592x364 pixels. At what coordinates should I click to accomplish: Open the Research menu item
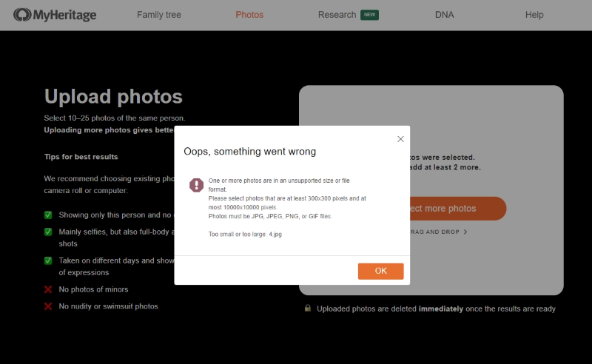(x=337, y=15)
